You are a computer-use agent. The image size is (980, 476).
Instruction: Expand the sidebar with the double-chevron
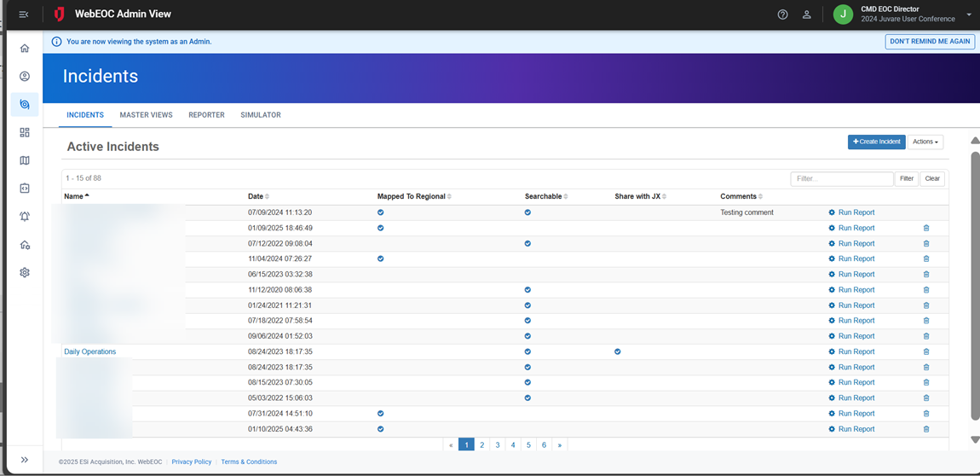pyautogui.click(x=25, y=460)
